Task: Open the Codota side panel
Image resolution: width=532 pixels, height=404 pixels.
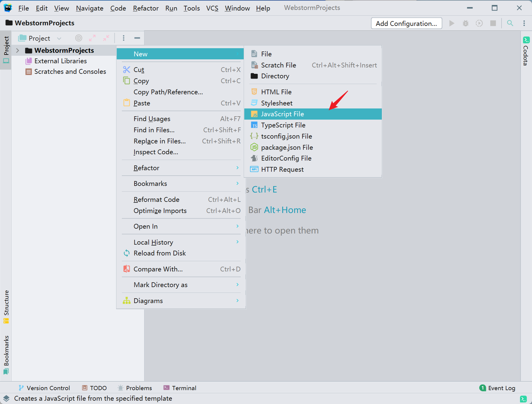Action: [526, 51]
